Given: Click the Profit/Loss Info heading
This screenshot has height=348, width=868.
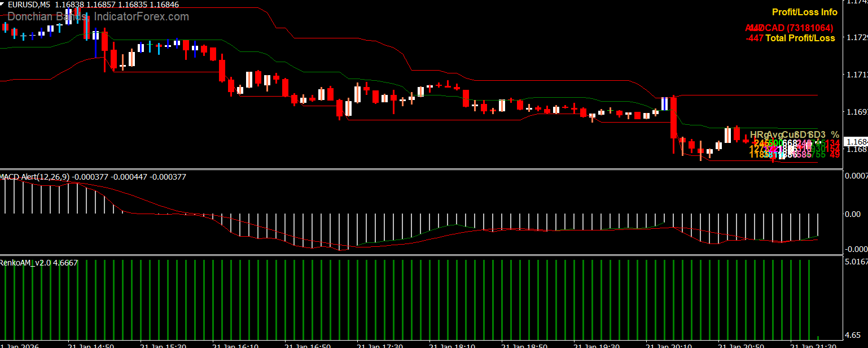Looking at the screenshot, I should [804, 12].
